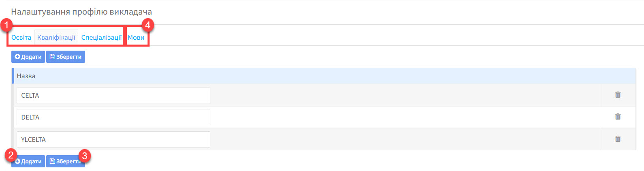This screenshot has width=644, height=171.
Task: Select red annotation badge number 3
Action: click(x=84, y=156)
